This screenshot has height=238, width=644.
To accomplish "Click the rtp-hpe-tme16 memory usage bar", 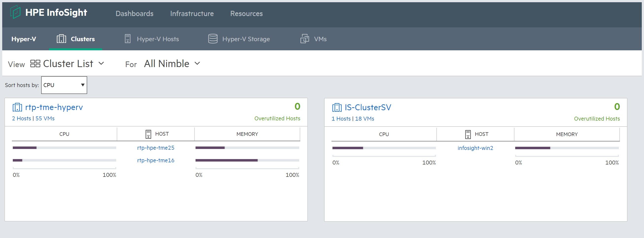I will (x=247, y=160).
